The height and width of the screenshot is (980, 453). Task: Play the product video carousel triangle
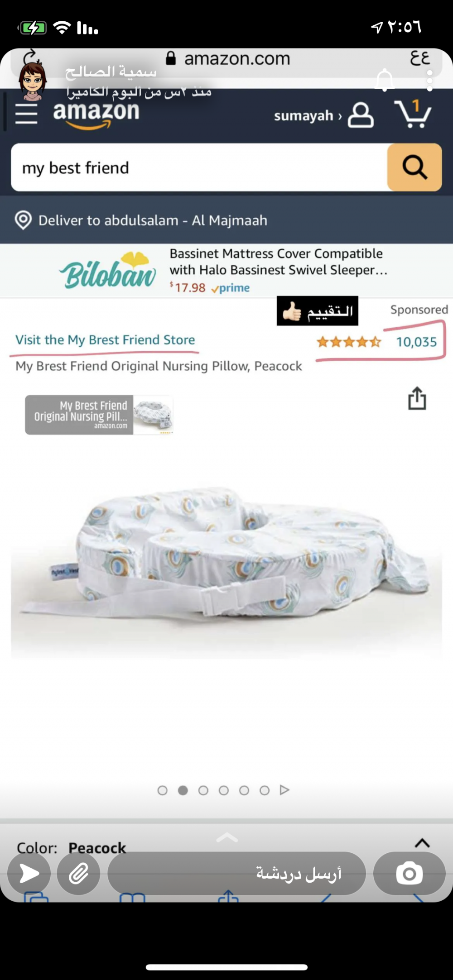click(x=284, y=790)
